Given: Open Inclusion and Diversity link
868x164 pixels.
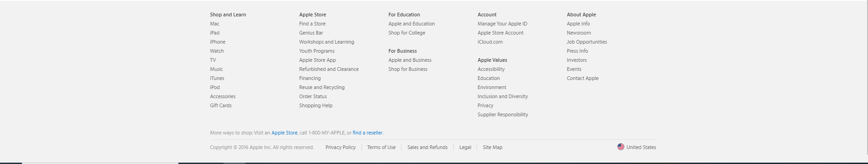Looking at the screenshot, I should [x=503, y=96].
